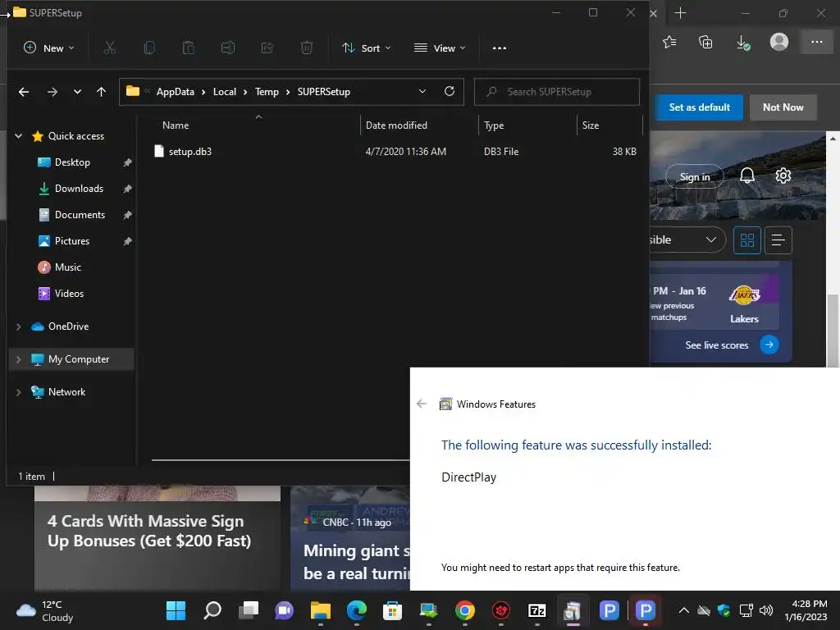This screenshot has height=630, width=840.
Task: Select the setup.db3 file
Action: [x=190, y=152]
